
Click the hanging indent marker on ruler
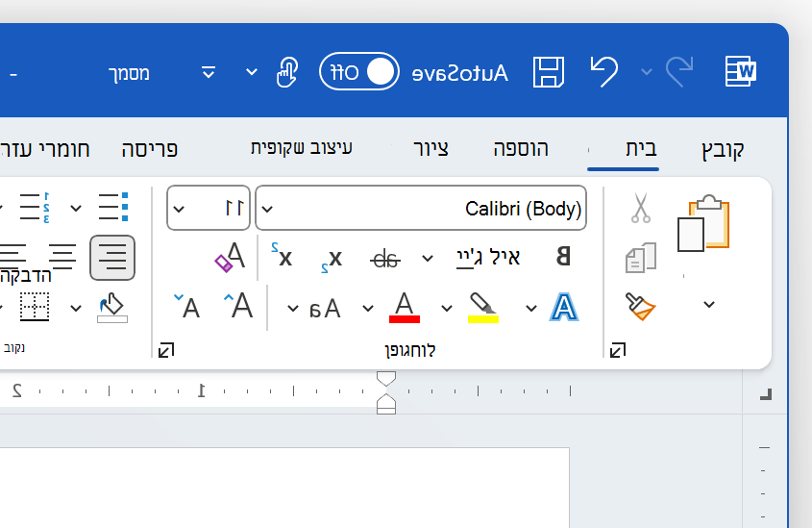tap(386, 399)
